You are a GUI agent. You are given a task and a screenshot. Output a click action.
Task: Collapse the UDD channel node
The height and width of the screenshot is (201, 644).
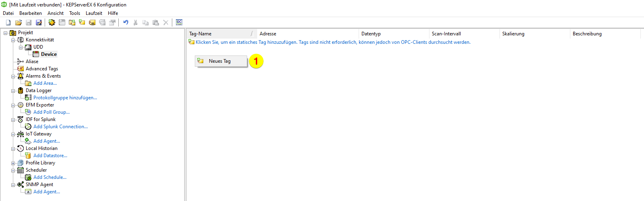pyautogui.click(x=21, y=47)
